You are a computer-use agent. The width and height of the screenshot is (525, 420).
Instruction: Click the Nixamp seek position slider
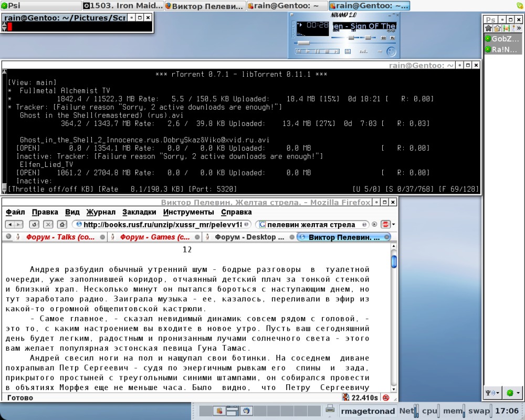coord(303,43)
